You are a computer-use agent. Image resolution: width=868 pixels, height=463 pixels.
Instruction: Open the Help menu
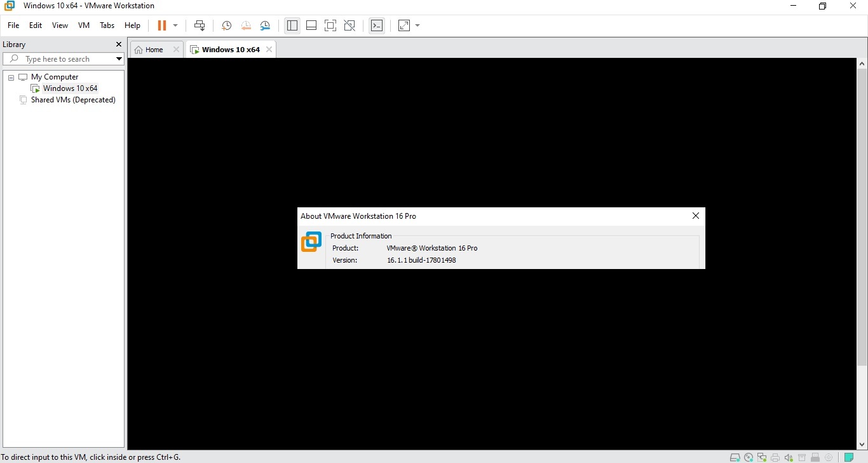coord(132,25)
